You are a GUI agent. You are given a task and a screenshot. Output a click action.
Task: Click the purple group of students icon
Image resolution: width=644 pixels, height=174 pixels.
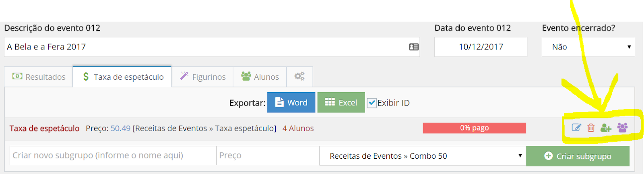pos(622,128)
